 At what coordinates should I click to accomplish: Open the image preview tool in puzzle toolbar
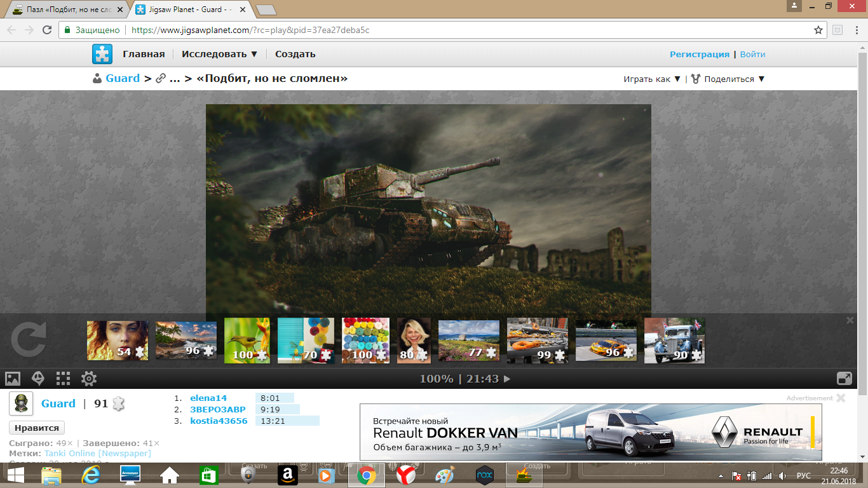pyautogui.click(x=13, y=379)
